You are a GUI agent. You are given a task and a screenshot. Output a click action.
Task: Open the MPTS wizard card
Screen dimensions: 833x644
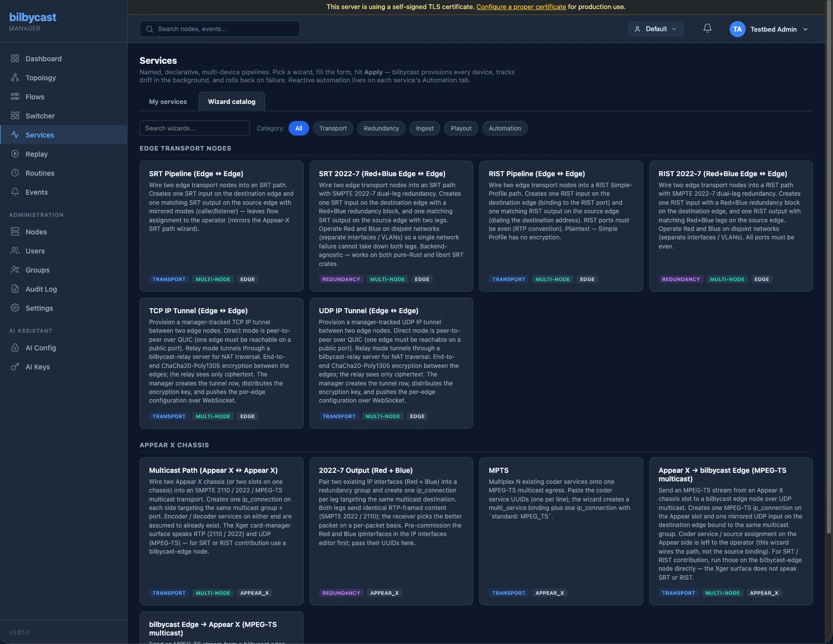pos(561,531)
